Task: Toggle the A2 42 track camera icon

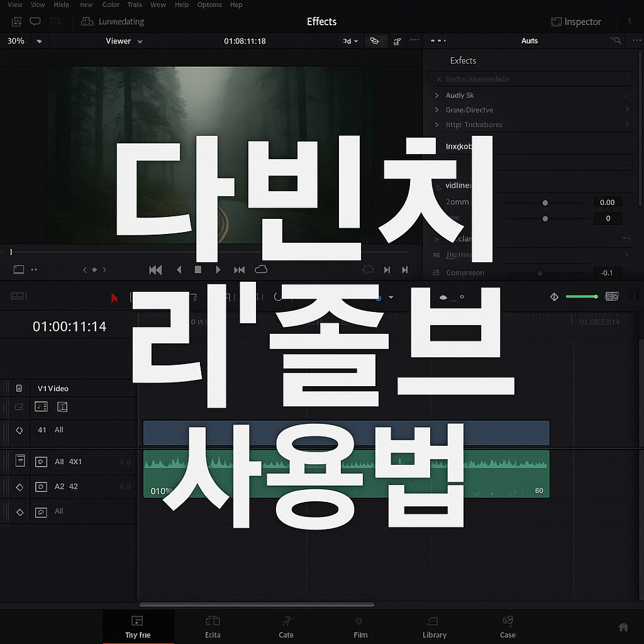Action: tap(41, 487)
